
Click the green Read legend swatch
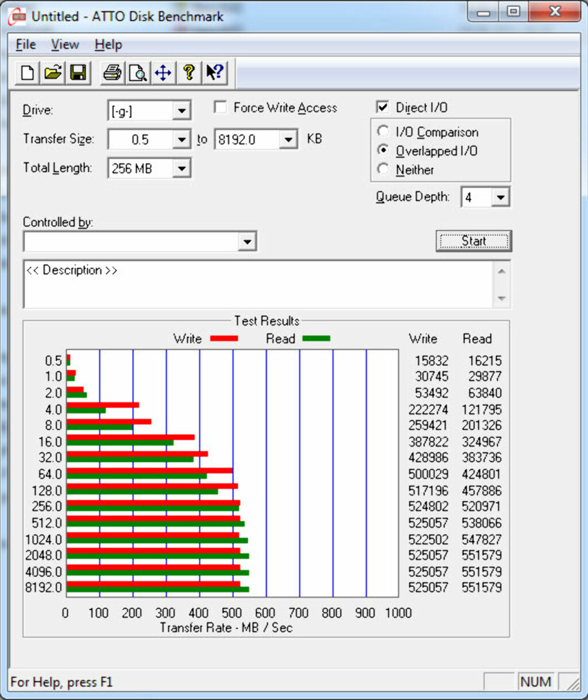coord(316,339)
